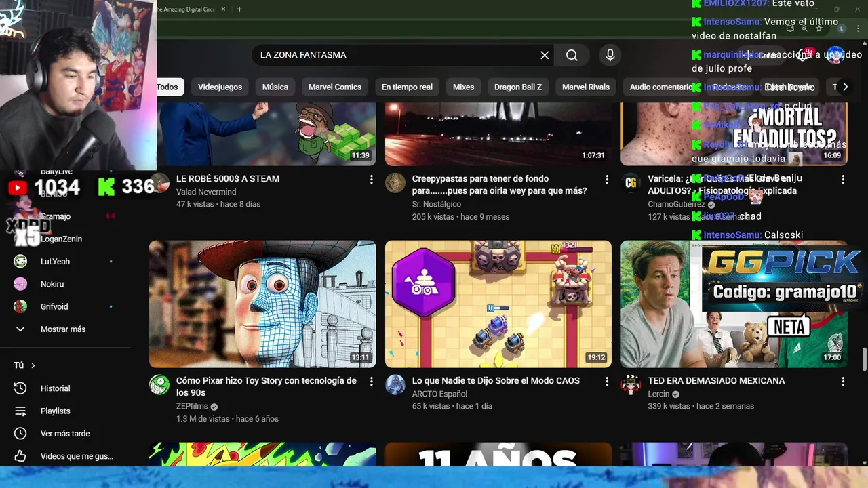This screenshot has height=488, width=868.
Task: Open the 11:39 Steam video thumbnail
Action: pos(267,134)
